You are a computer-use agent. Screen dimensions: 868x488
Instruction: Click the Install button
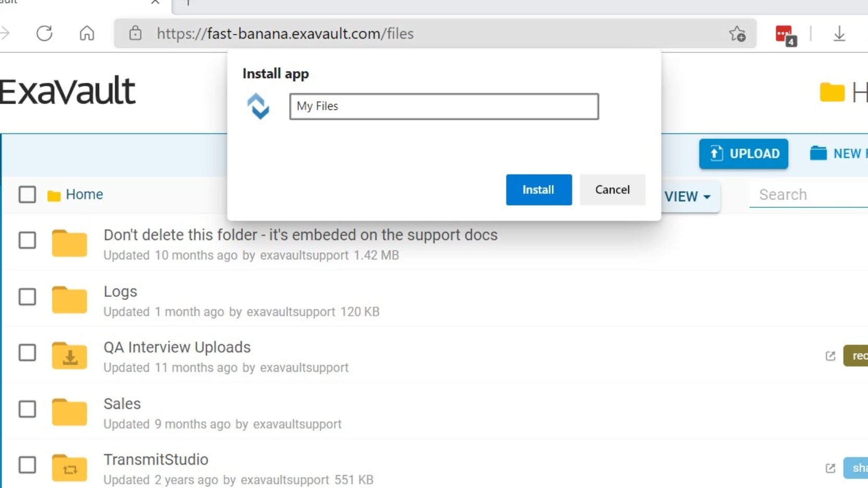click(x=539, y=190)
